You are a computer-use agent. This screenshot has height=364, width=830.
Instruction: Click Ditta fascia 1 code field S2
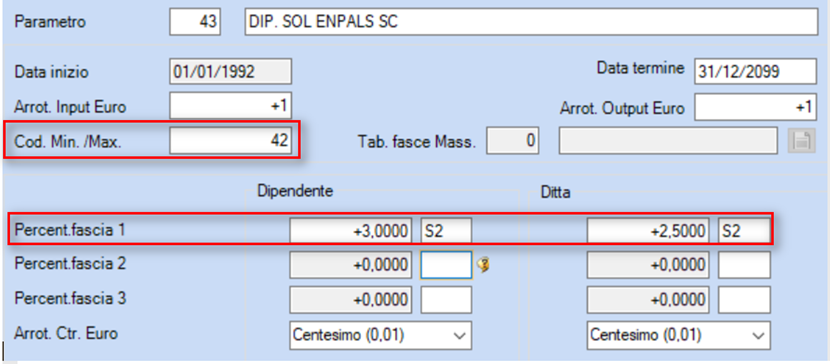(x=744, y=231)
